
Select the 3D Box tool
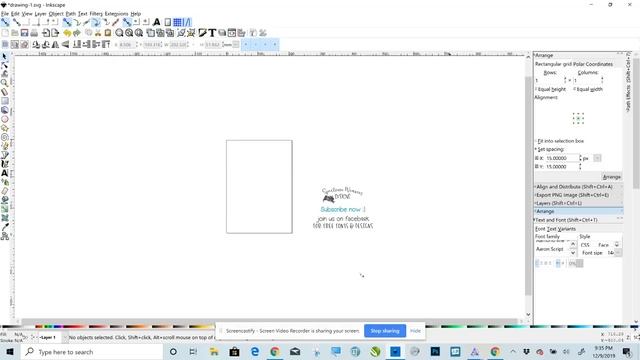4,110
